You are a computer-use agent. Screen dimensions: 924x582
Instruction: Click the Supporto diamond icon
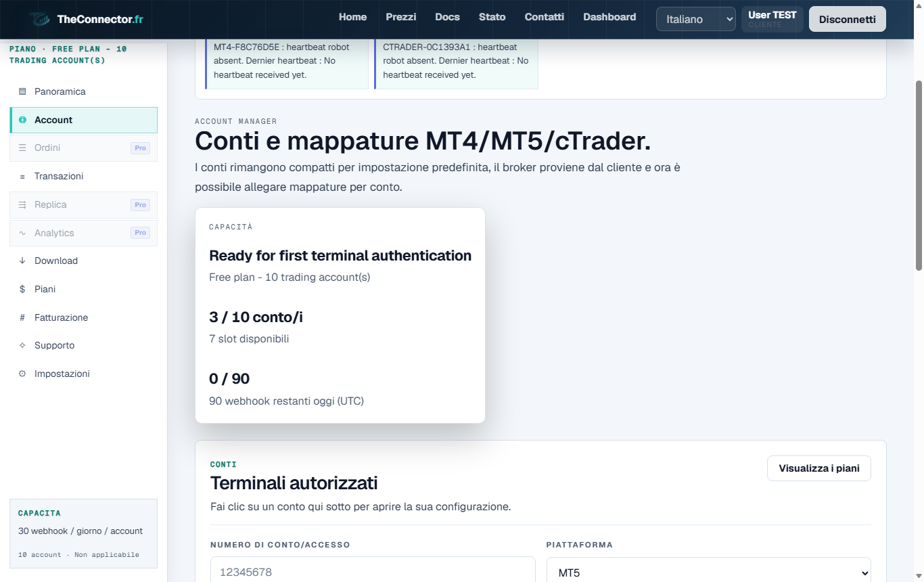[22, 345]
